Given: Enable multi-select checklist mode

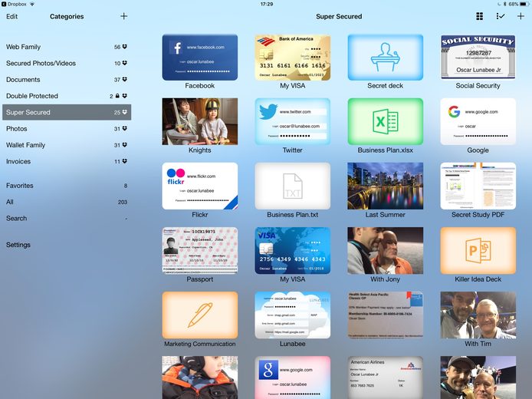Looking at the screenshot, I should pos(500,16).
